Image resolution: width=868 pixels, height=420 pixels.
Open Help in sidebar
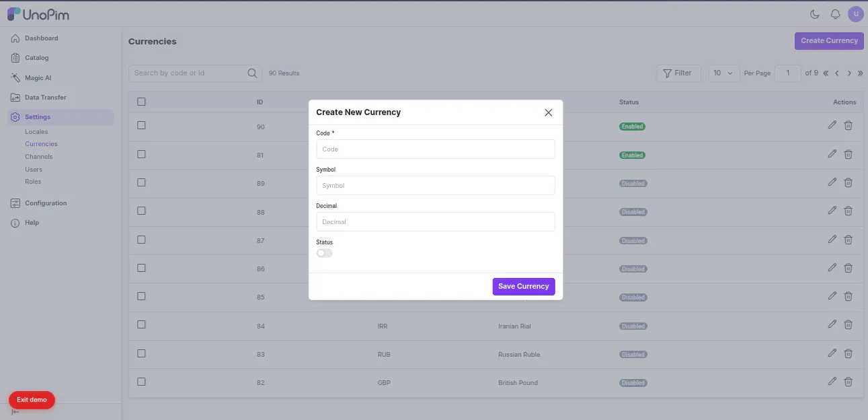click(61, 223)
